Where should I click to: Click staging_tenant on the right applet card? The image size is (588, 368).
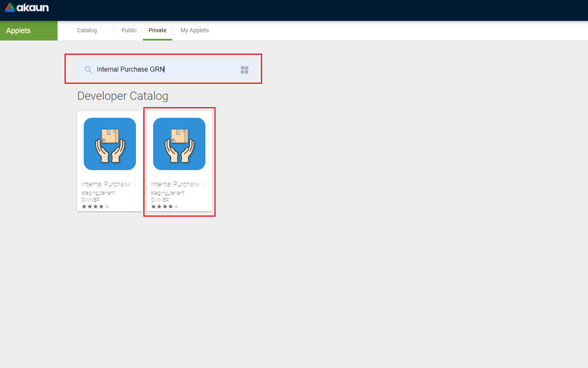coord(167,193)
